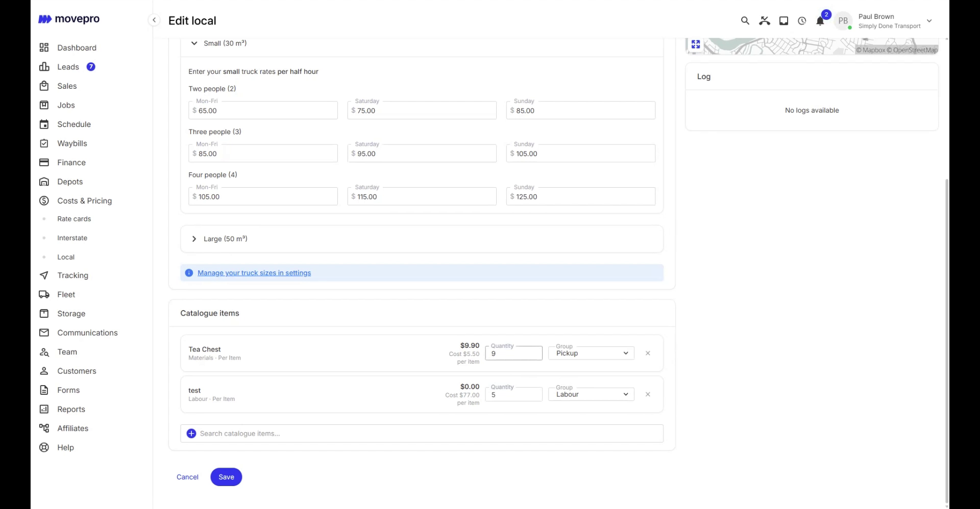This screenshot has width=980, height=509.
Task: Expand Costs & Pricing in sidebar
Action: pos(84,201)
